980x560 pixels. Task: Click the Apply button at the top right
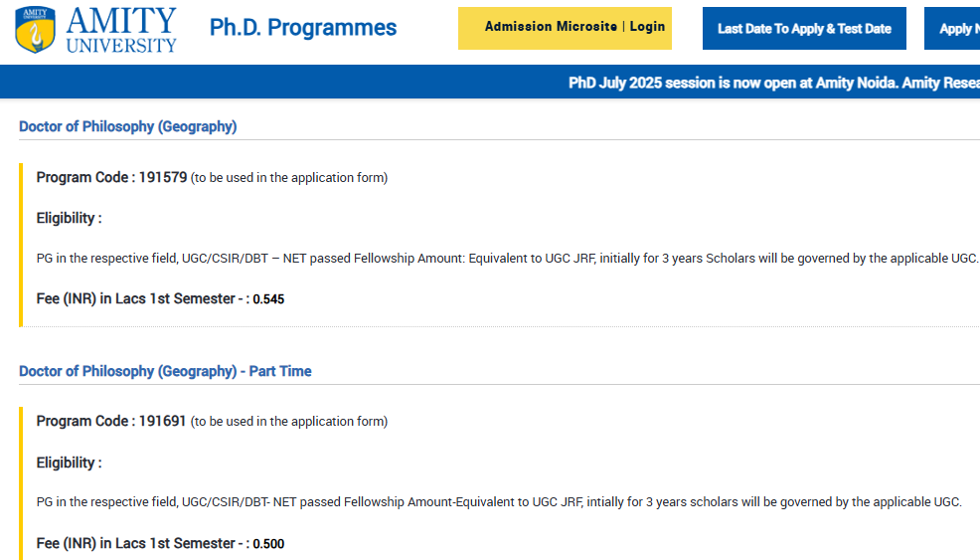tap(954, 29)
